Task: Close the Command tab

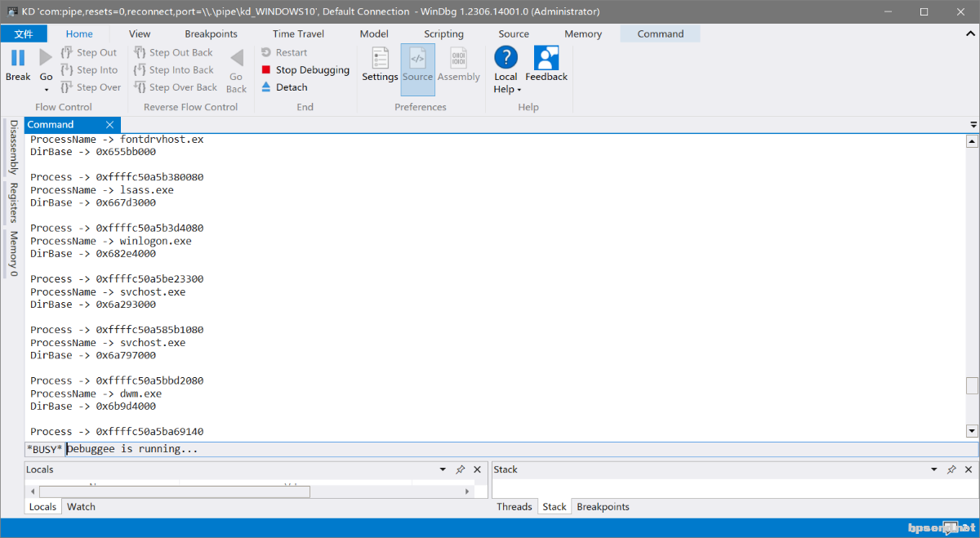Action: pos(110,125)
